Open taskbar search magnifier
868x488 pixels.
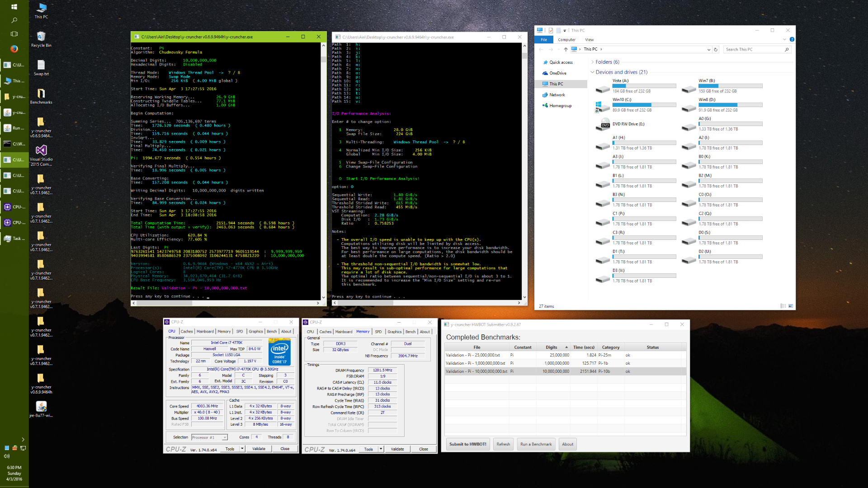tap(14, 20)
